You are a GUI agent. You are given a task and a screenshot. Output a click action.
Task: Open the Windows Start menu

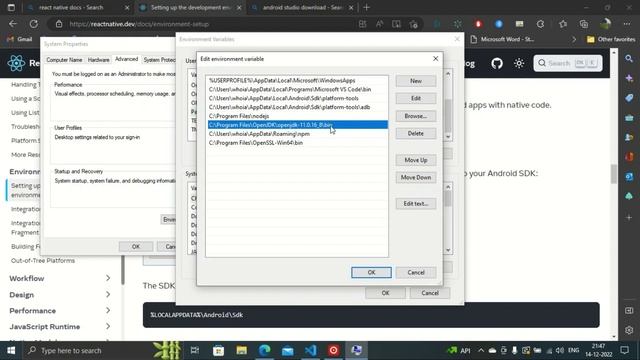11,350
